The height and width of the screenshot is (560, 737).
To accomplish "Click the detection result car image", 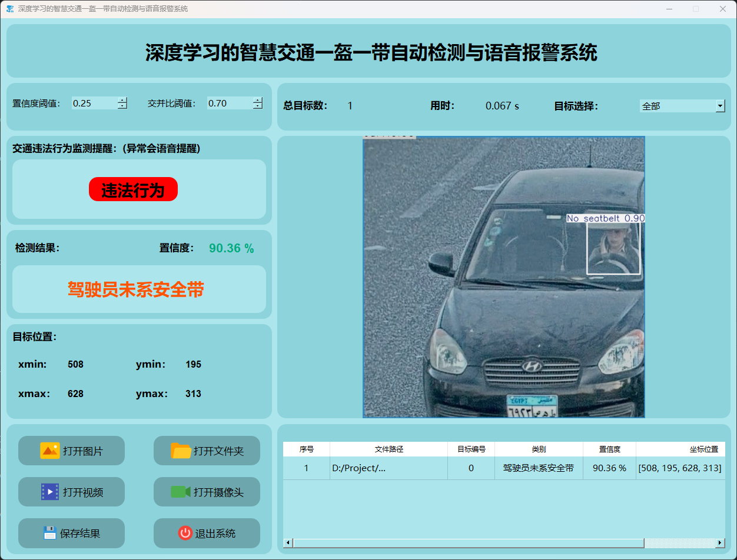I will tap(504, 277).
